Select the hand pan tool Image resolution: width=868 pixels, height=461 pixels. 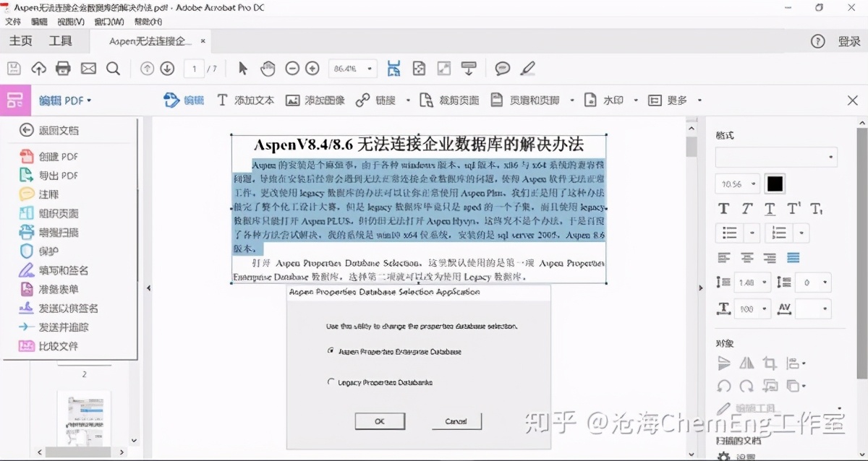click(268, 69)
